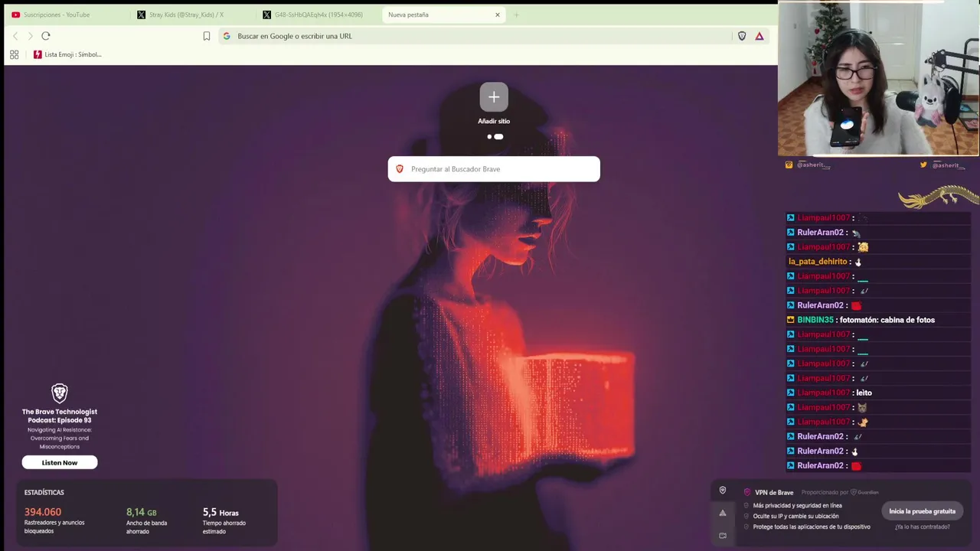Close the Nueva pestaña tab
This screenshot has width=980, height=551.
498,15
